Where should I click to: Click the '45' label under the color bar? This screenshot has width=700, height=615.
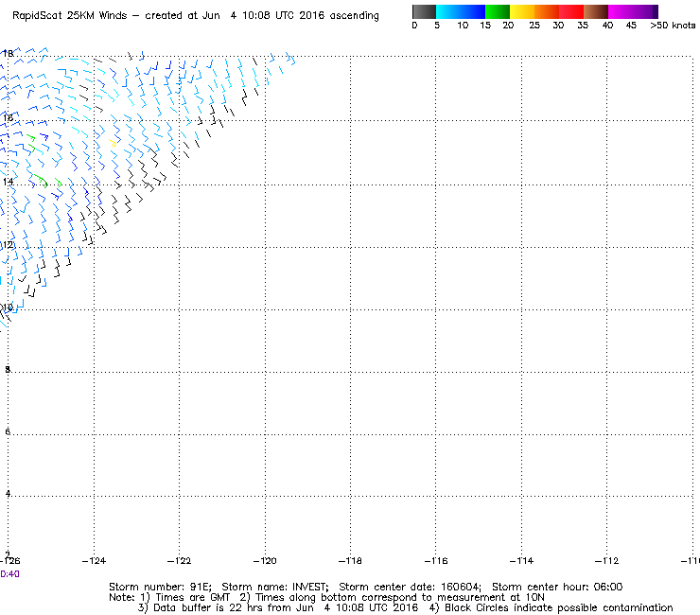tap(631, 26)
